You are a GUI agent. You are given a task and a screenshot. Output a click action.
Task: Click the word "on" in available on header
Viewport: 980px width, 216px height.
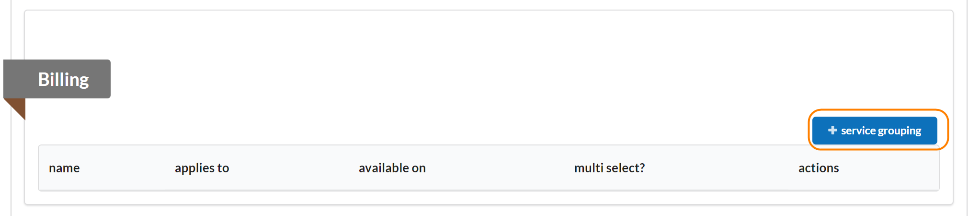pyautogui.click(x=419, y=168)
